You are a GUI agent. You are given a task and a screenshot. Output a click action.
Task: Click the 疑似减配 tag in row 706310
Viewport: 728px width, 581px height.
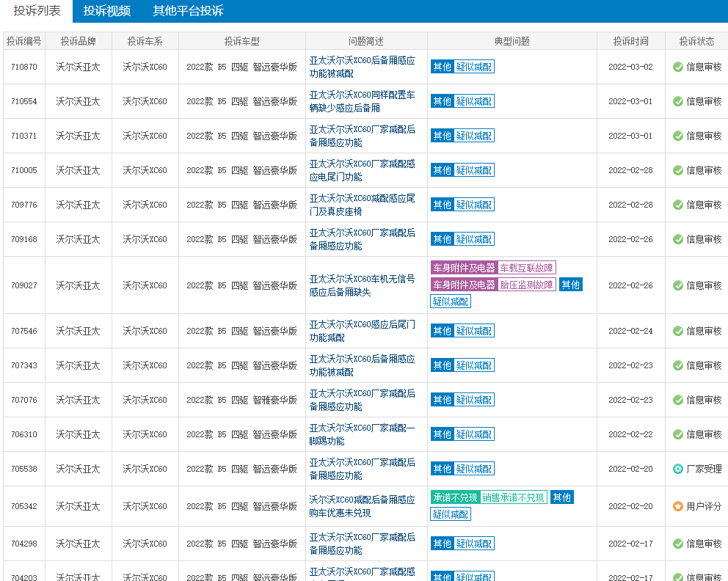(473, 434)
